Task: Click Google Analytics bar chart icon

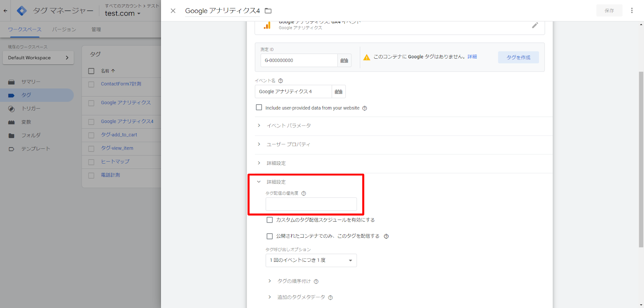Action: pos(267,25)
